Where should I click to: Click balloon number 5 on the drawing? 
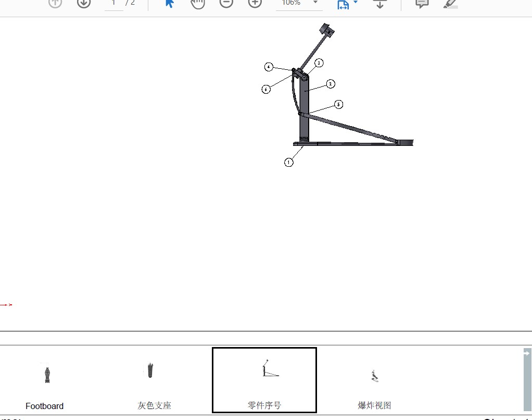(x=339, y=104)
